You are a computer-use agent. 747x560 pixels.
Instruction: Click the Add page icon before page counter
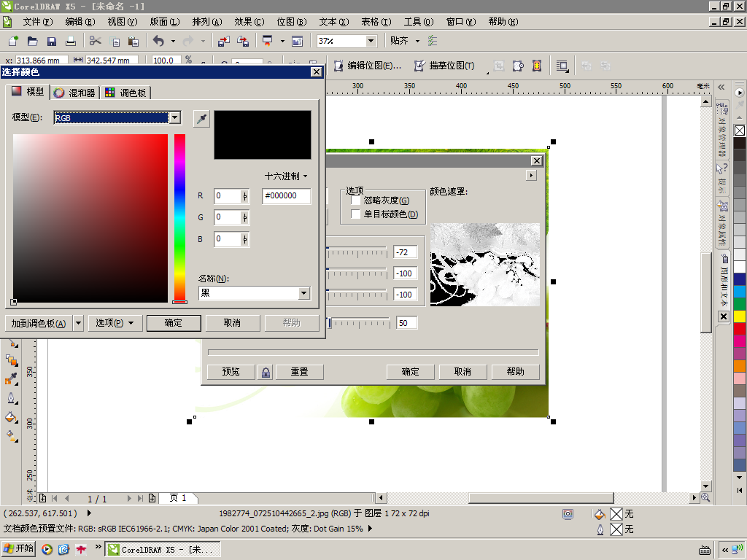click(x=42, y=498)
